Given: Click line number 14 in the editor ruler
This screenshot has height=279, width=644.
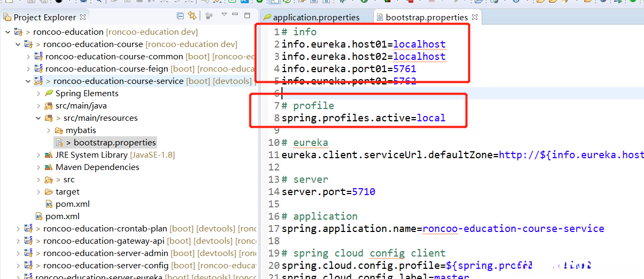Looking at the screenshot, I should click(x=274, y=192).
